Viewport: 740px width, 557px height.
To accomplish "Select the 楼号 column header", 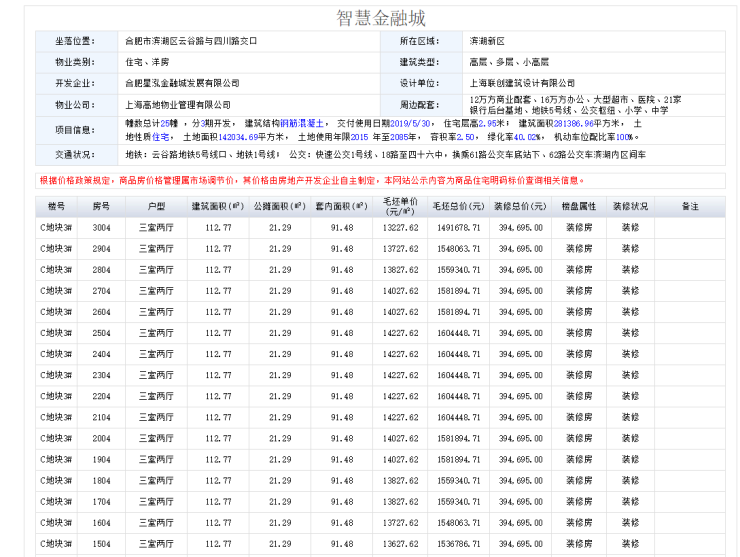I will (56, 206).
